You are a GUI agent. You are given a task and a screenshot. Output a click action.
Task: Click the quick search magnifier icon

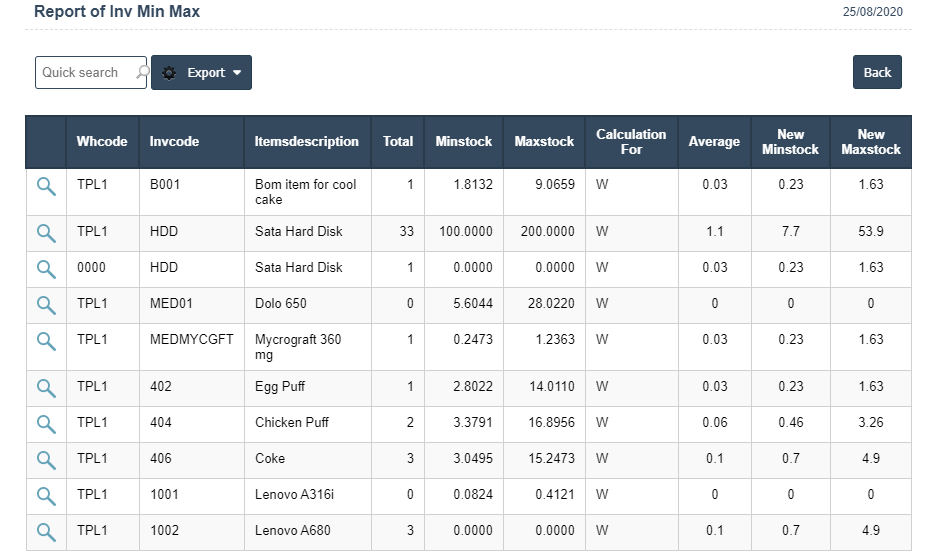click(x=142, y=73)
